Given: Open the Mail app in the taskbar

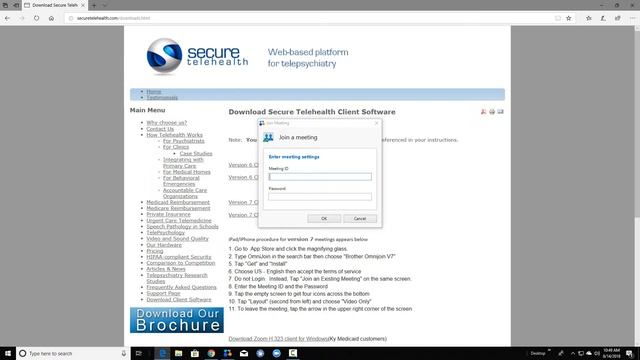Looking at the screenshot, I should [x=244, y=353].
